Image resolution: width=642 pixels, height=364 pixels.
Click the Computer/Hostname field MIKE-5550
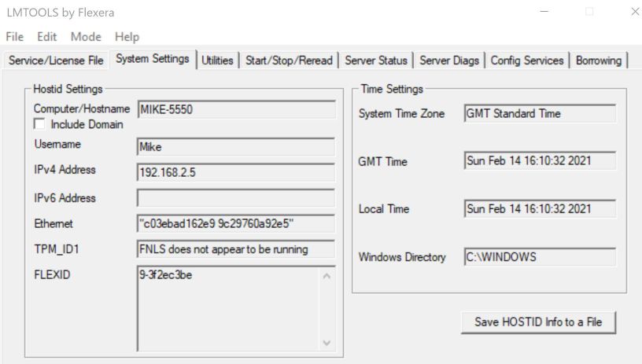pyautogui.click(x=236, y=109)
